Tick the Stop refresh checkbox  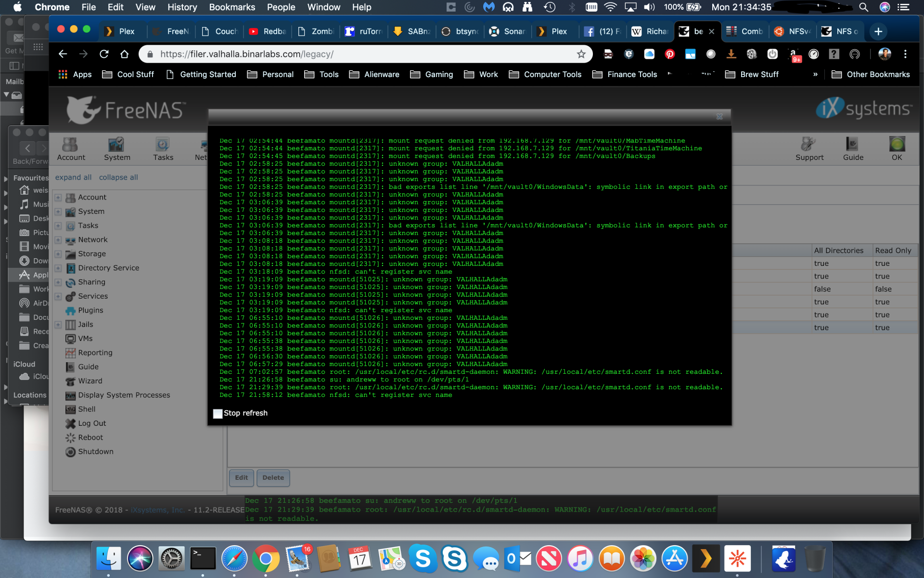tap(218, 413)
